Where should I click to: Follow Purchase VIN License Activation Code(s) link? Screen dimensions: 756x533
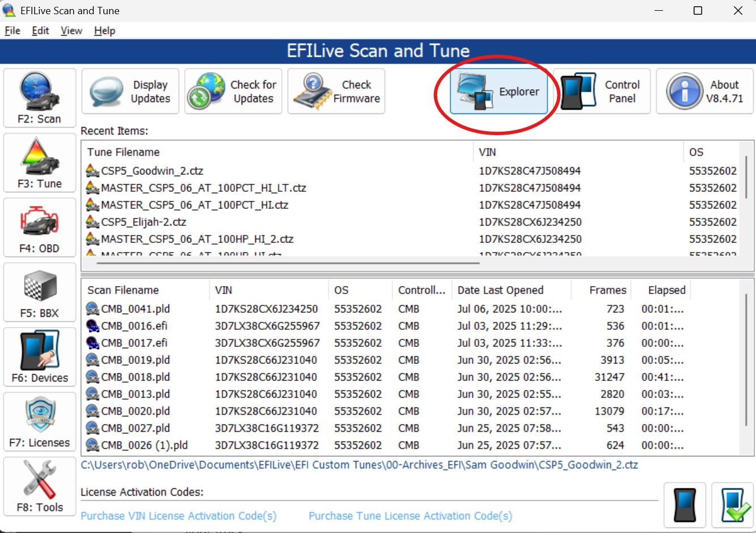pos(179,516)
